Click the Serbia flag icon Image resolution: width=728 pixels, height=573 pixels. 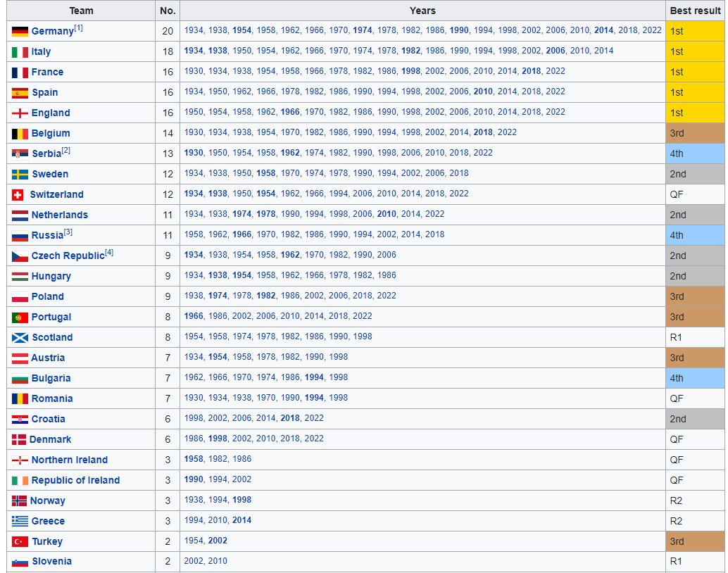20,154
